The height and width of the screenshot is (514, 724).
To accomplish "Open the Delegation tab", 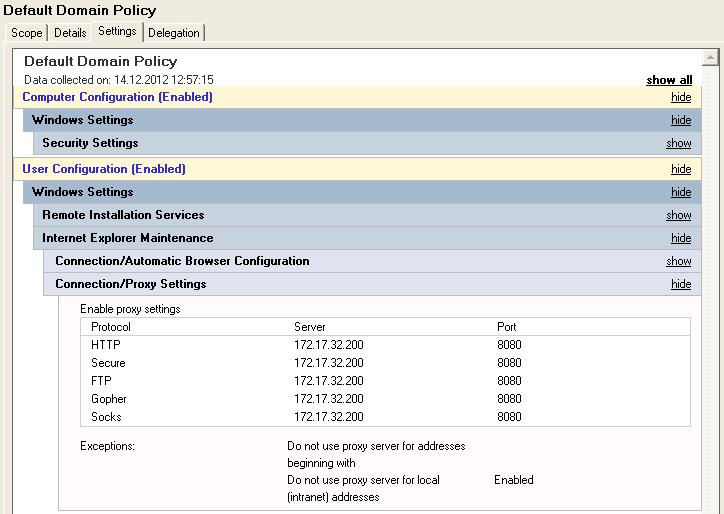I will tap(174, 33).
